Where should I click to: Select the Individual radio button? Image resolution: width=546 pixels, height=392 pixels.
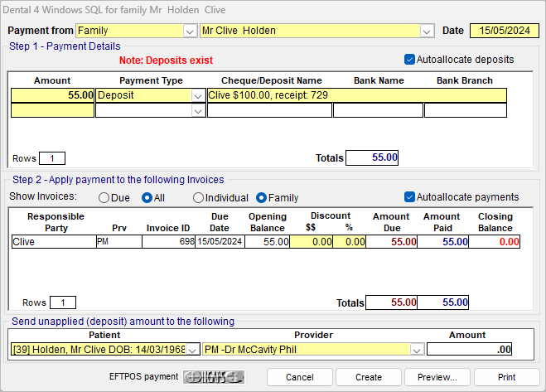(198, 198)
